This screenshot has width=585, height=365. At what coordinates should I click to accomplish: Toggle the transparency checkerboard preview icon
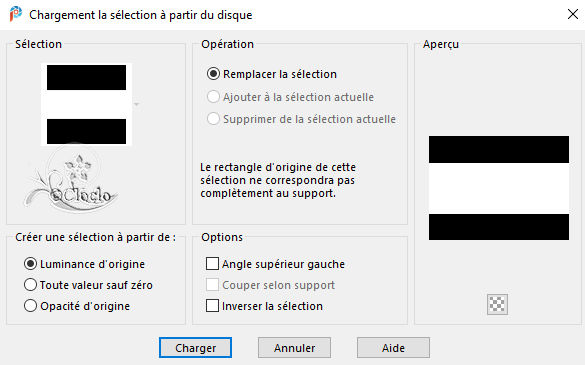click(x=497, y=304)
